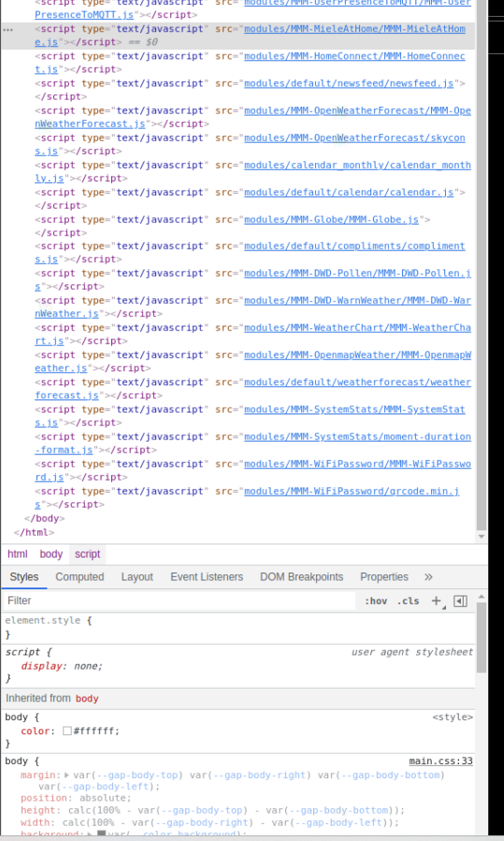Open MMM-WeatherChart.js script link

(357, 328)
